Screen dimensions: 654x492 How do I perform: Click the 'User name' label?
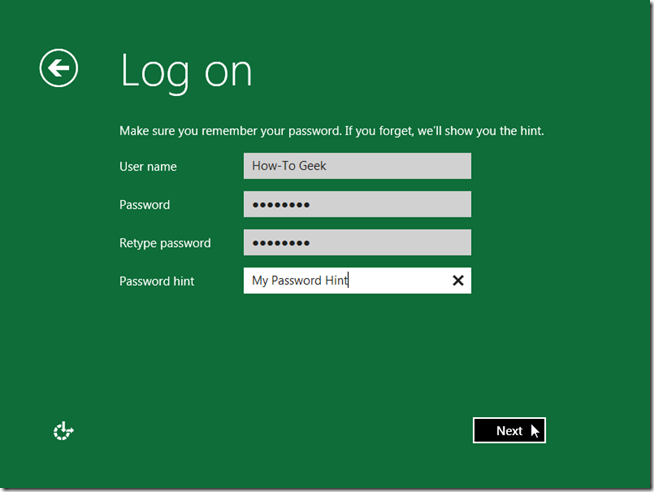coord(148,167)
